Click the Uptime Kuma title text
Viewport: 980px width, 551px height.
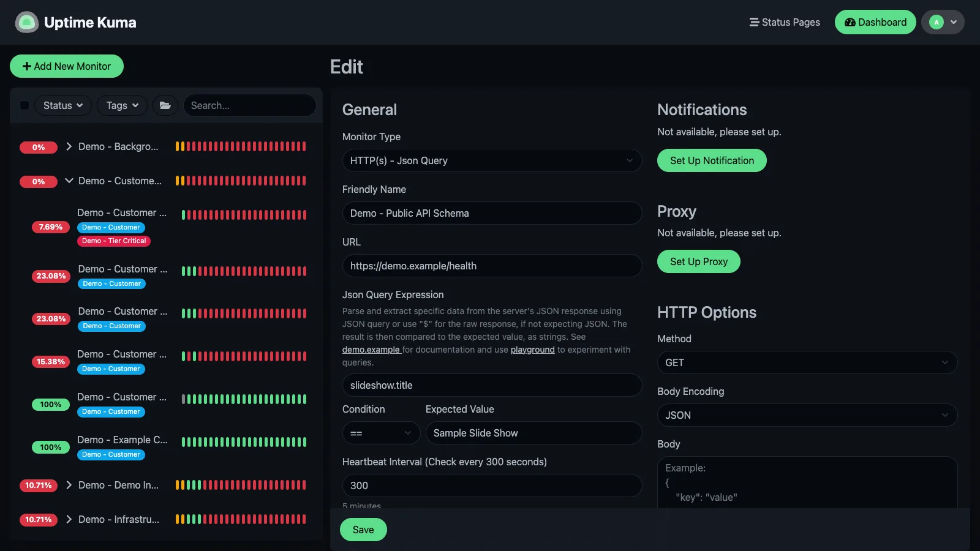click(x=90, y=23)
